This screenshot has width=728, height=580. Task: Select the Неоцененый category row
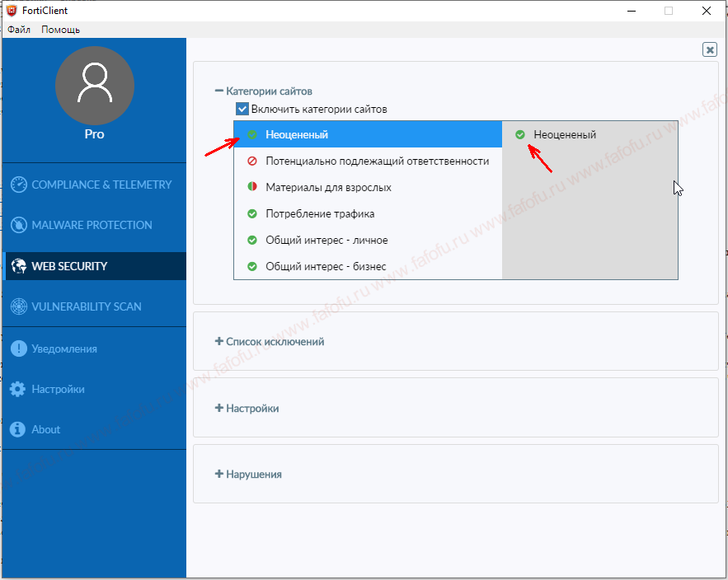pyautogui.click(x=369, y=134)
